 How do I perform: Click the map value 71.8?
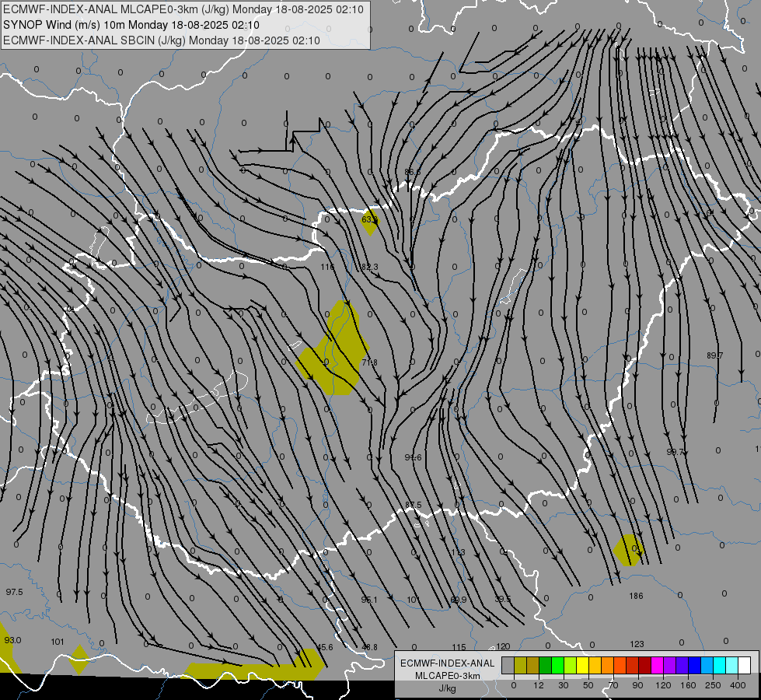tap(369, 362)
